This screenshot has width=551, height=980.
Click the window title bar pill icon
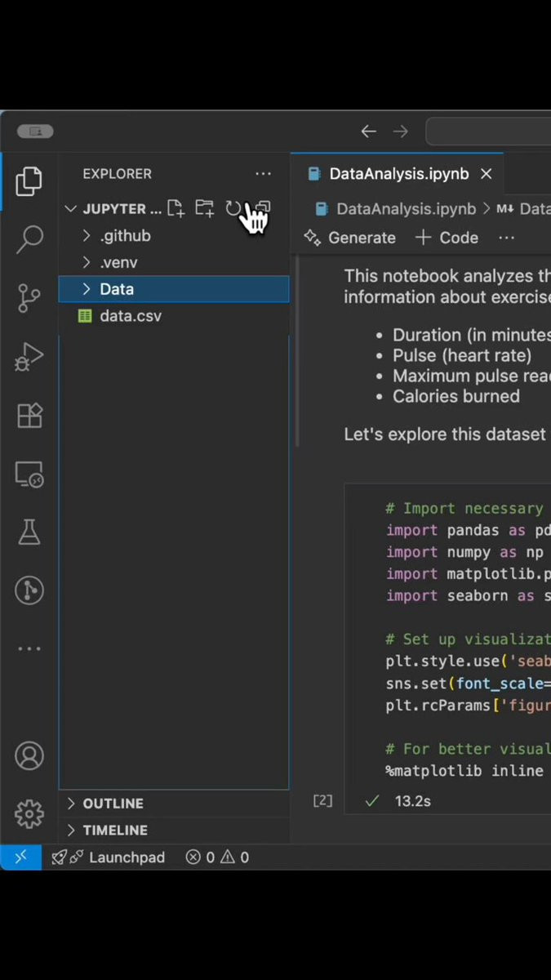35,131
